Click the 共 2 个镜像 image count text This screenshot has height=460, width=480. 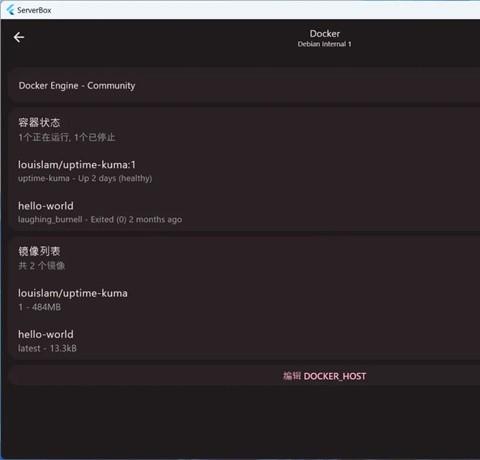click(x=41, y=266)
